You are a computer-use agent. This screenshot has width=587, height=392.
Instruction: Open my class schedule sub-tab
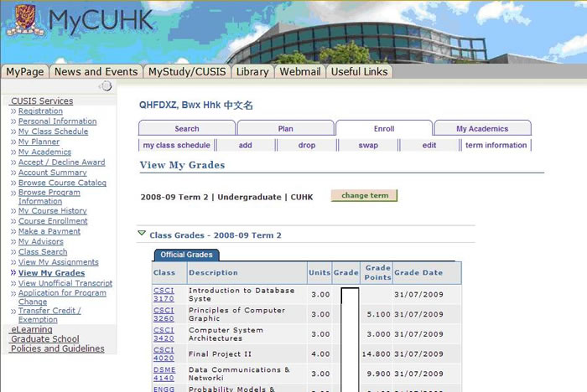[177, 145]
